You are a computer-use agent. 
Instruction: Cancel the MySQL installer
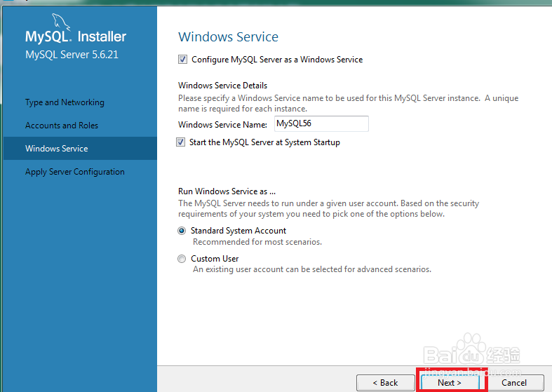[x=514, y=382]
